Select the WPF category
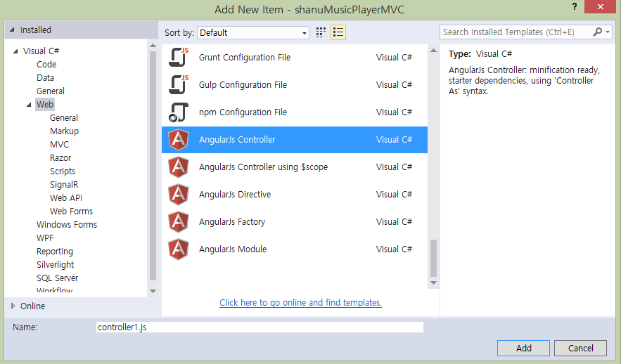 click(x=45, y=238)
